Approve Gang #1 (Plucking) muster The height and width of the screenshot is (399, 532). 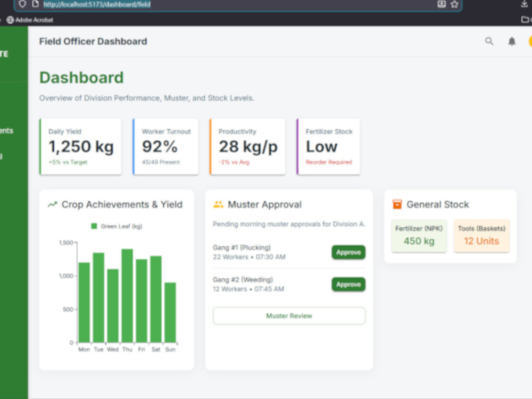tap(348, 252)
